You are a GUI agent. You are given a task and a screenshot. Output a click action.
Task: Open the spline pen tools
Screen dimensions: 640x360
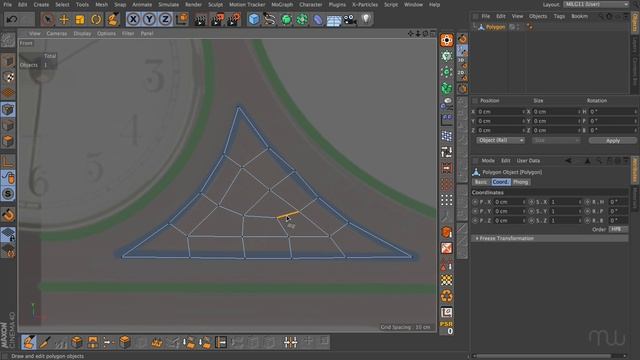[x=269, y=19]
